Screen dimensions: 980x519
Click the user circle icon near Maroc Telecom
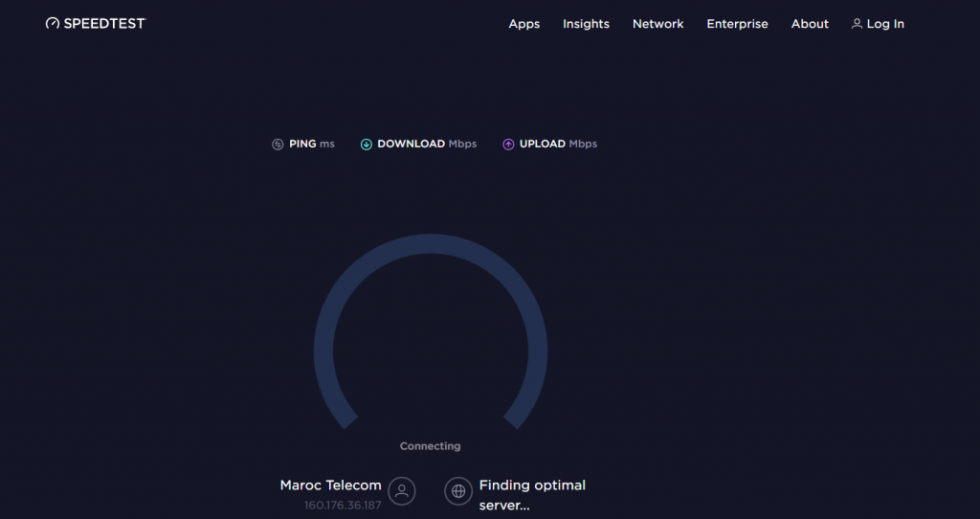pyautogui.click(x=402, y=491)
